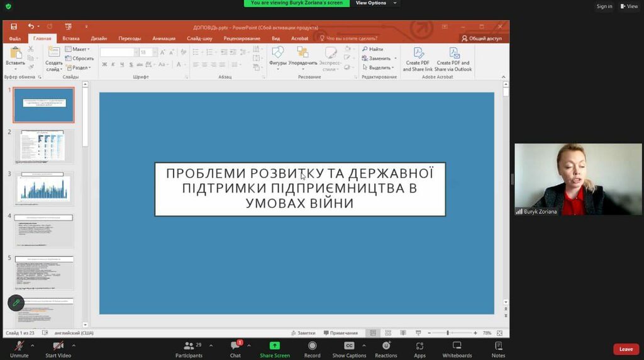The height and width of the screenshot is (360, 644).
Task: Switch to the Вставка ribbon tab
Action: (x=71, y=38)
